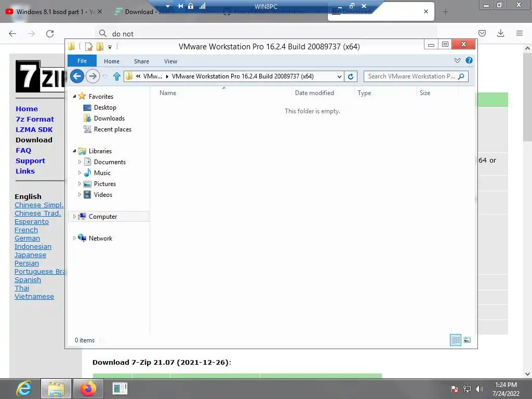Collapse the Libraries tree group

[x=74, y=151]
